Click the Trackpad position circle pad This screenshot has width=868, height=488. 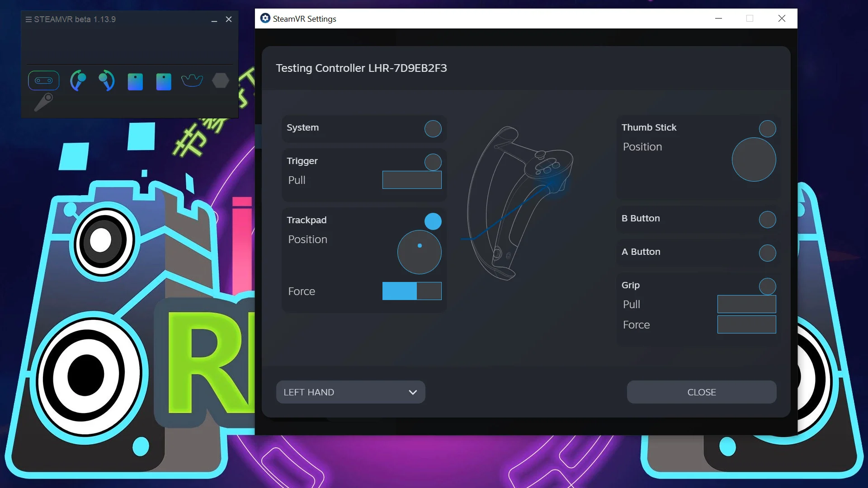419,252
